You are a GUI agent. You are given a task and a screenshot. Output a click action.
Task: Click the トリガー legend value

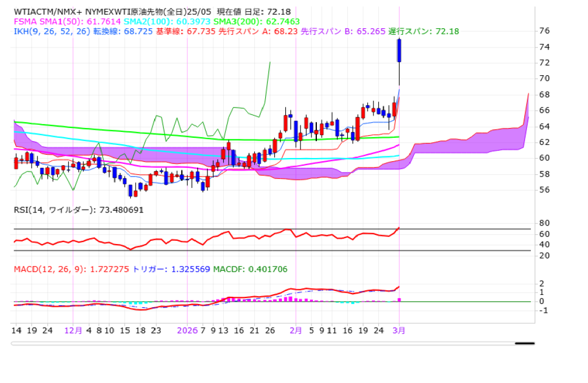[171, 269]
